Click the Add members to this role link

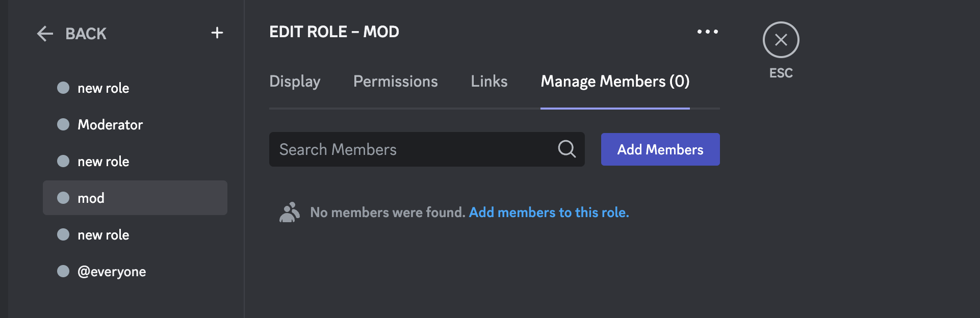548,212
